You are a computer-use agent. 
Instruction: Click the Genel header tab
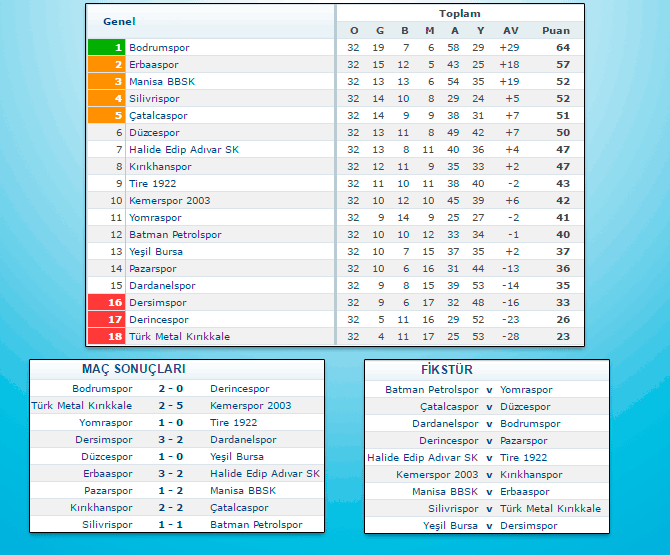(119, 21)
